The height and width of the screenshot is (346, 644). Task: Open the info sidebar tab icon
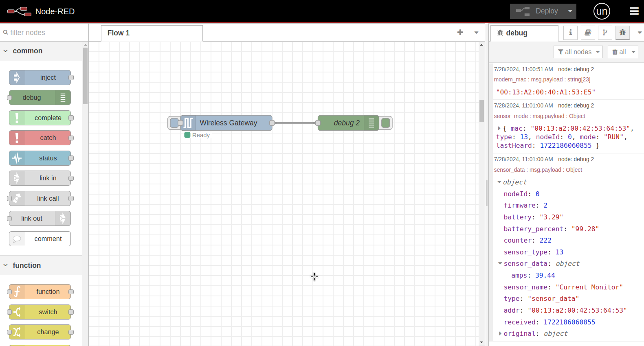[570, 33]
